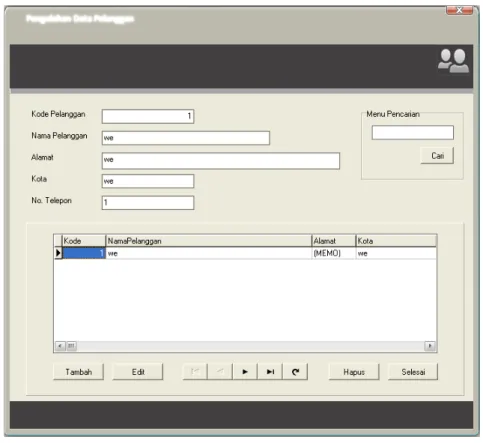Finish with the Selesai button

pos(413,372)
